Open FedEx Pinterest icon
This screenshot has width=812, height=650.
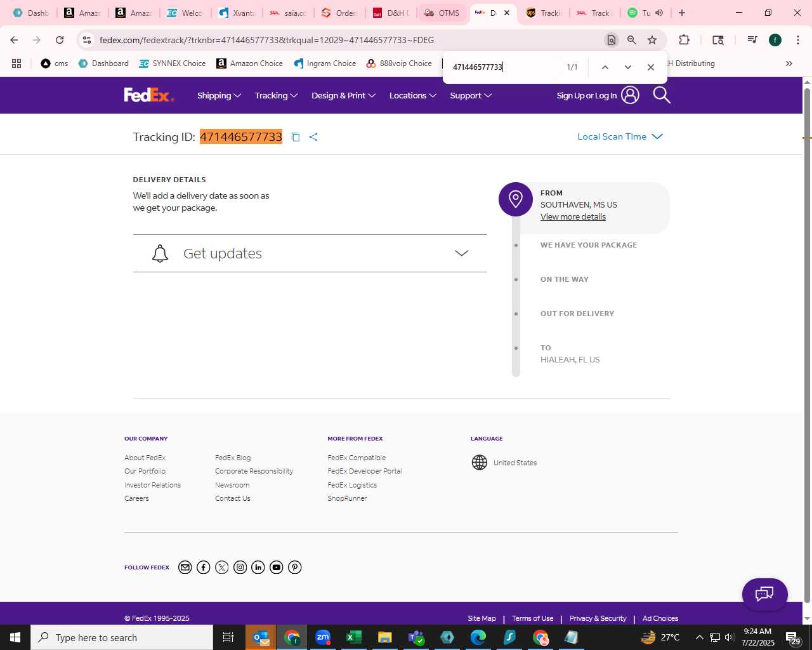click(295, 567)
